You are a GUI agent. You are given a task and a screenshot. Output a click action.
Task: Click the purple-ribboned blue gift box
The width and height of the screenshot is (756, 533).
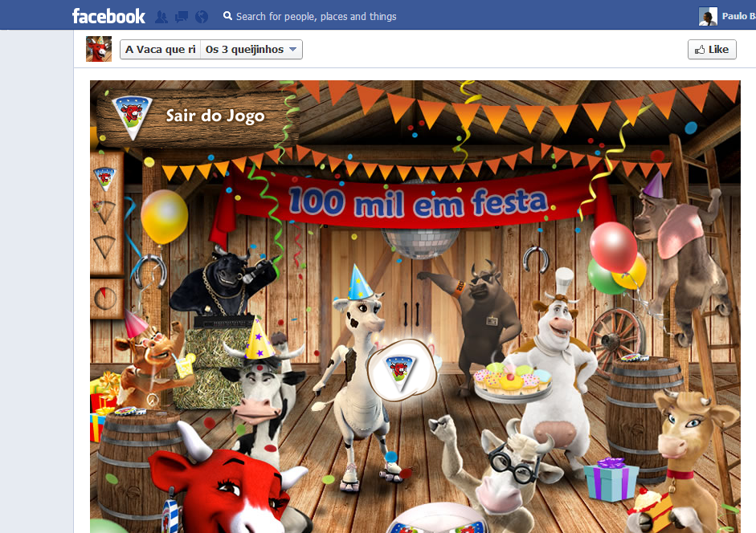[x=611, y=478]
